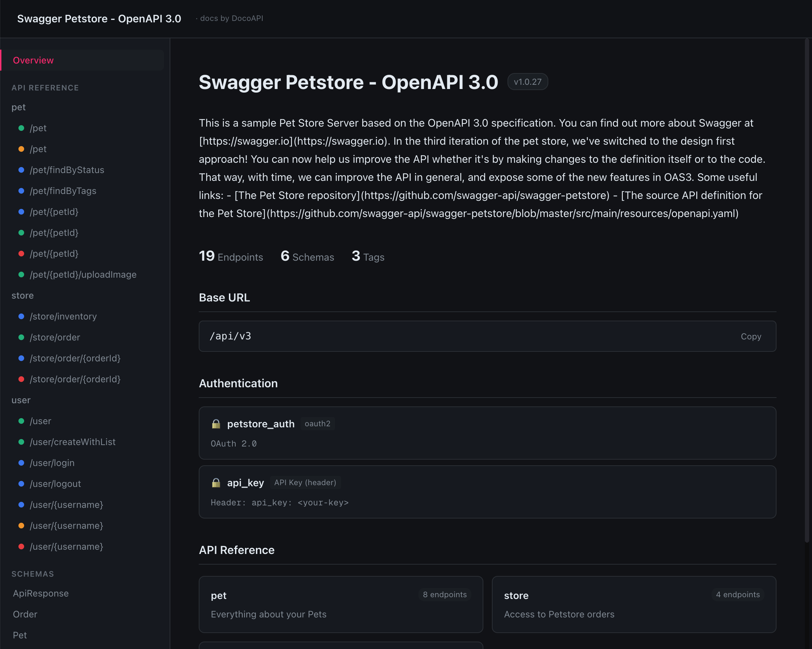Select /pet/findByTags in the sidebar

(63, 191)
